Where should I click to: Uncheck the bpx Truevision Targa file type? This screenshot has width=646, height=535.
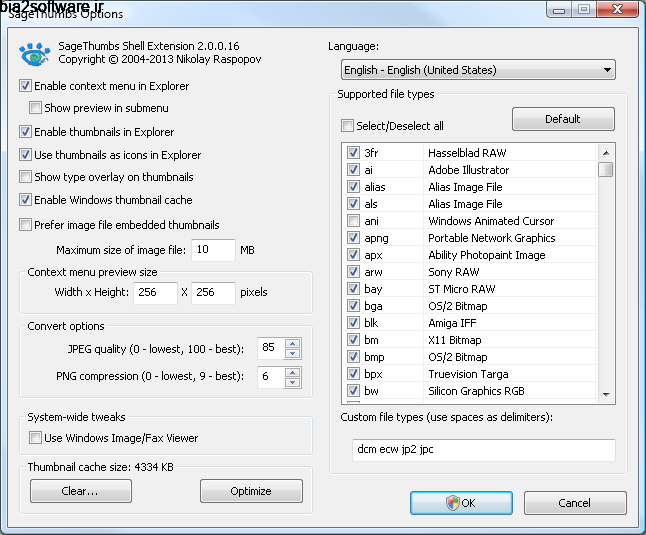pos(353,374)
